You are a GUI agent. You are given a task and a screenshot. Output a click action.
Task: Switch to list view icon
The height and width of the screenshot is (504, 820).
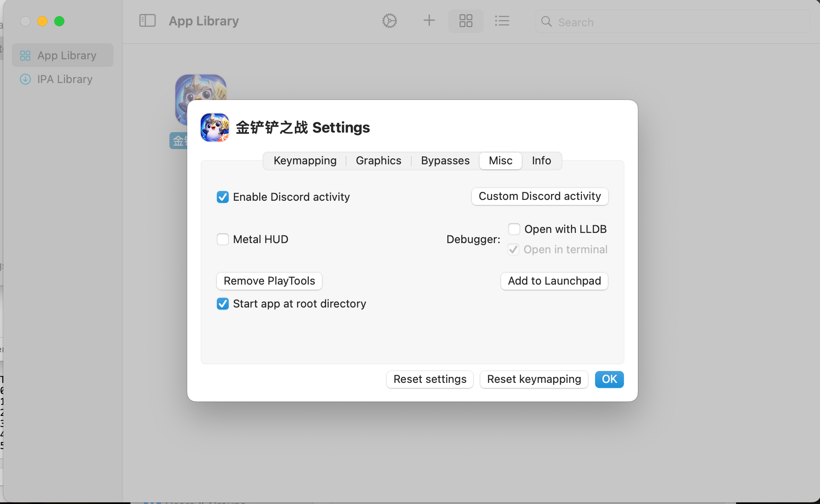(x=502, y=21)
